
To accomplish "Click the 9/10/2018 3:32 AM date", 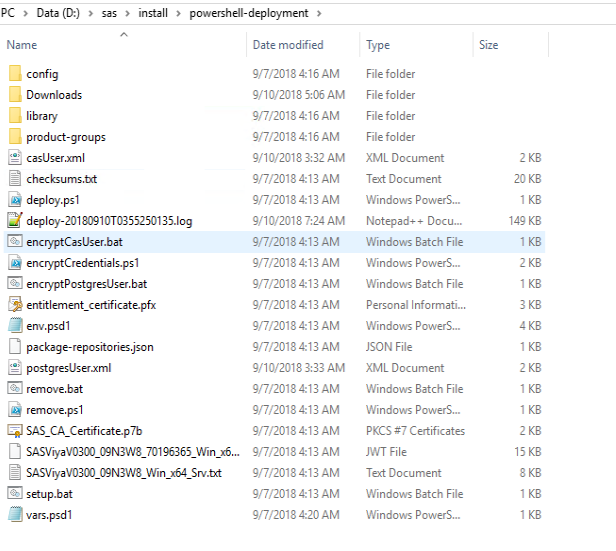I will point(299,157).
